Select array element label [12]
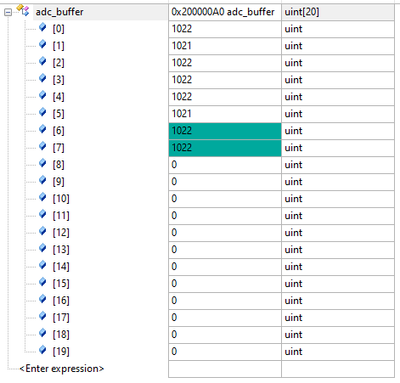The width and height of the screenshot is (400, 383). click(x=61, y=233)
